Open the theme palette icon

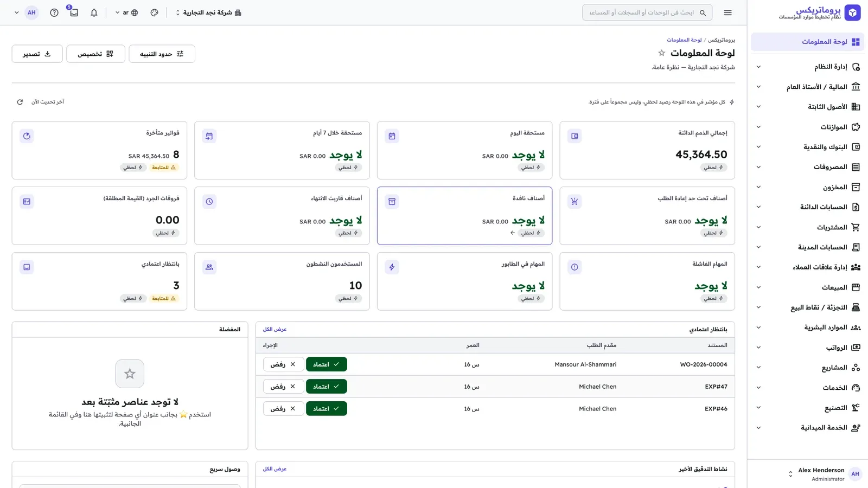click(155, 12)
